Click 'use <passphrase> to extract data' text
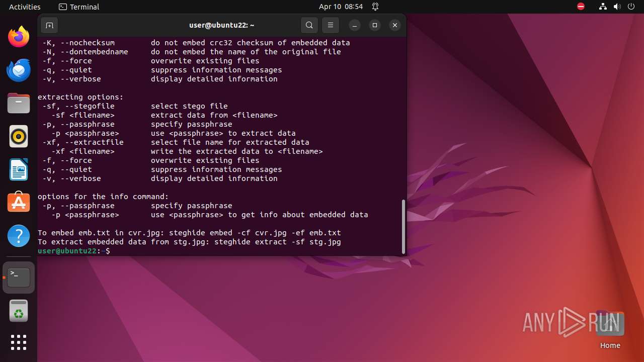The width and height of the screenshot is (644, 362). (223, 133)
